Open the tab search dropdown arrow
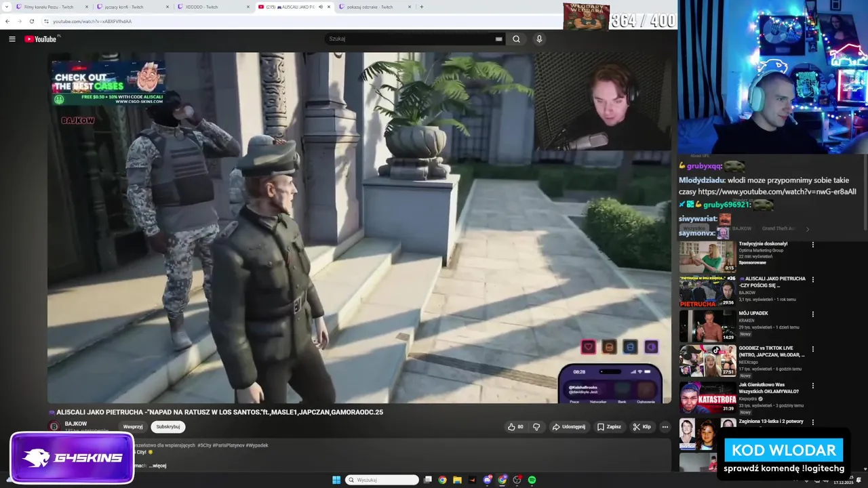Screen dimensions: 868x488 pos(7,7)
